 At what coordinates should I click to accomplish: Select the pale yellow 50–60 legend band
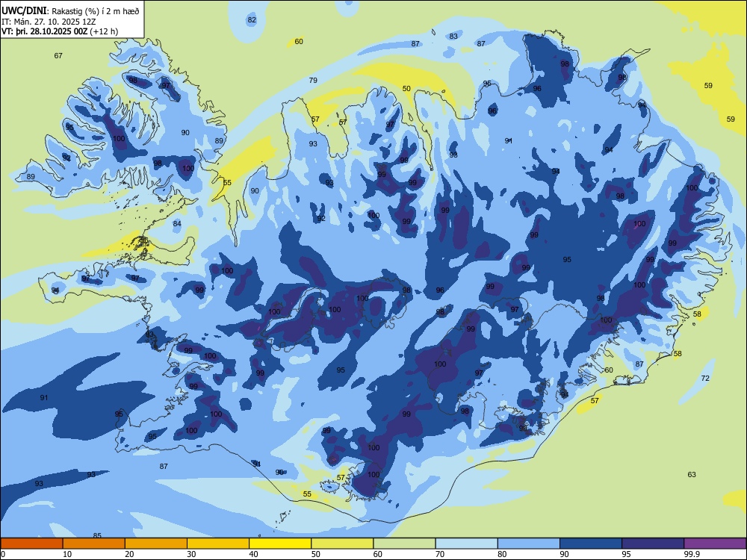coord(342,544)
